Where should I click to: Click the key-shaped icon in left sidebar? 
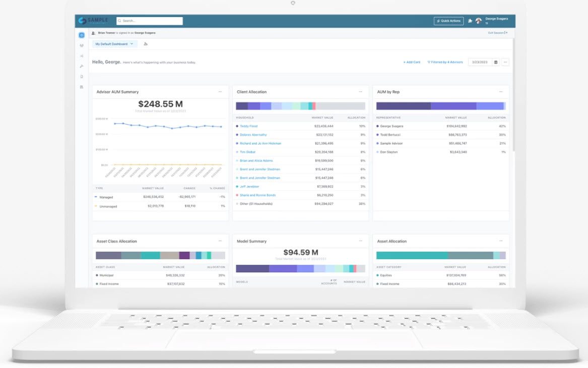(x=82, y=67)
